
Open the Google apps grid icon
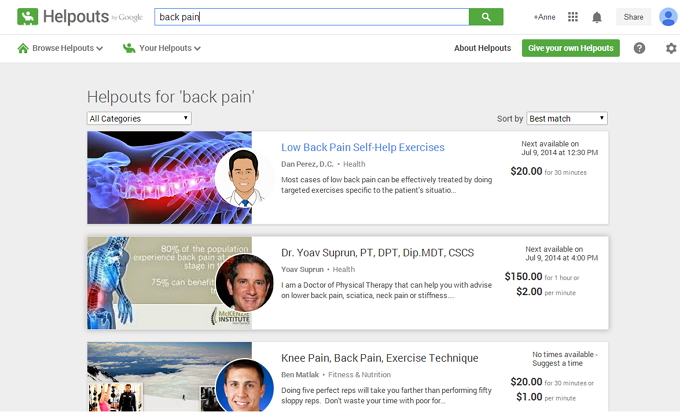[573, 17]
